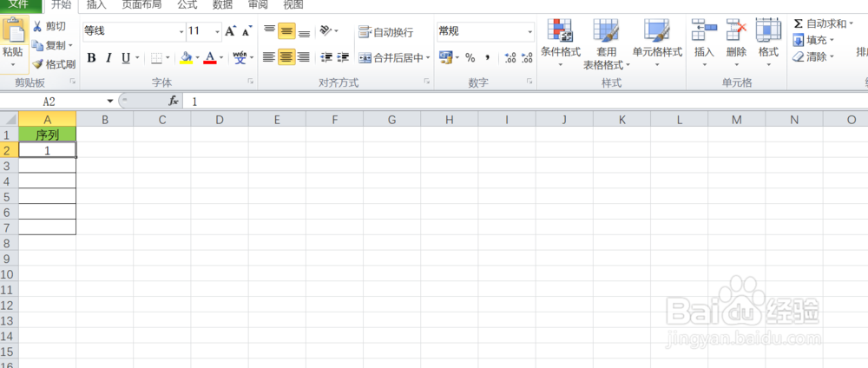The image size is (868, 368).
Task: Click the Delete cells (删除) icon
Action: pyautogui.click(x=736, y=29)
